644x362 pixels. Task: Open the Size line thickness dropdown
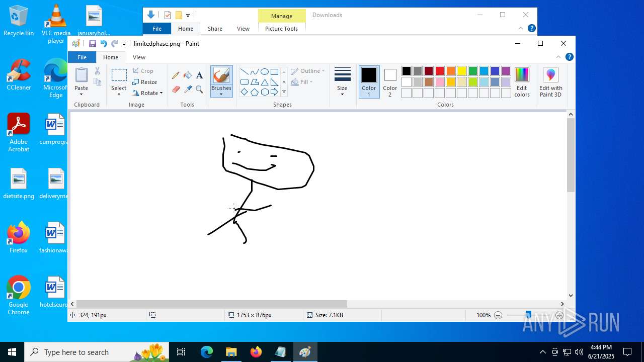point(342,82)
